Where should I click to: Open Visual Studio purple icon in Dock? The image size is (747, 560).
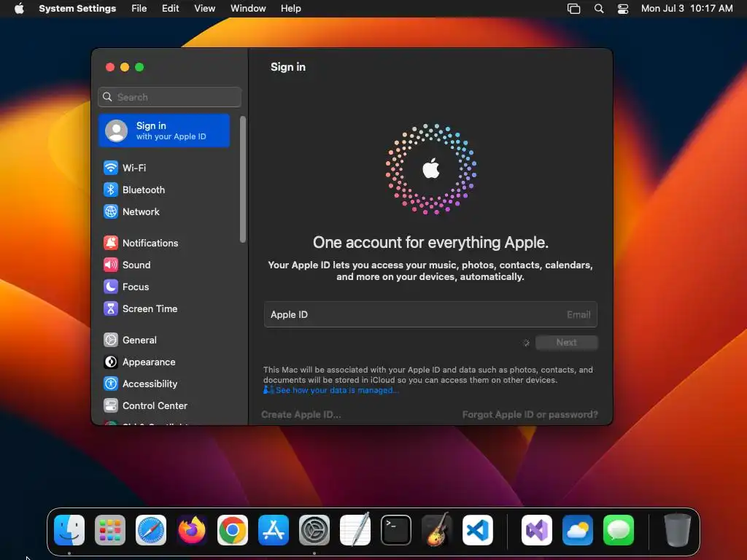pos(537,530)
